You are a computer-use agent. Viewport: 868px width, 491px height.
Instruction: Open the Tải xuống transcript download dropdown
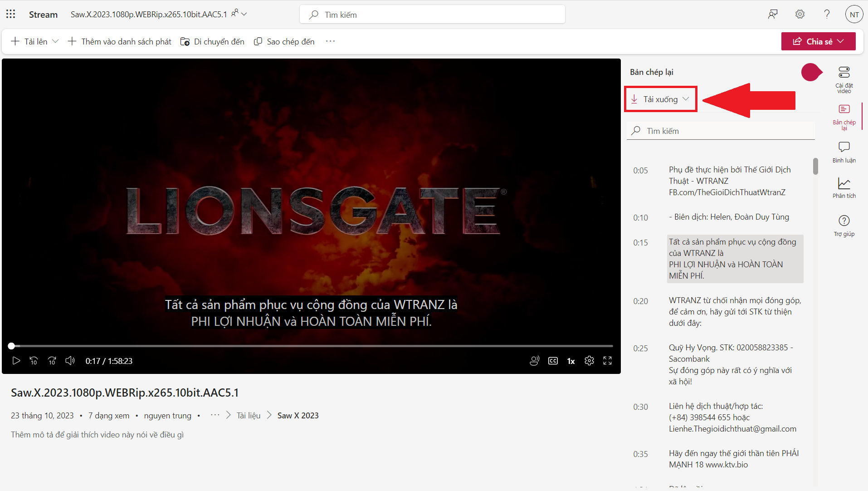coord(660,99)
